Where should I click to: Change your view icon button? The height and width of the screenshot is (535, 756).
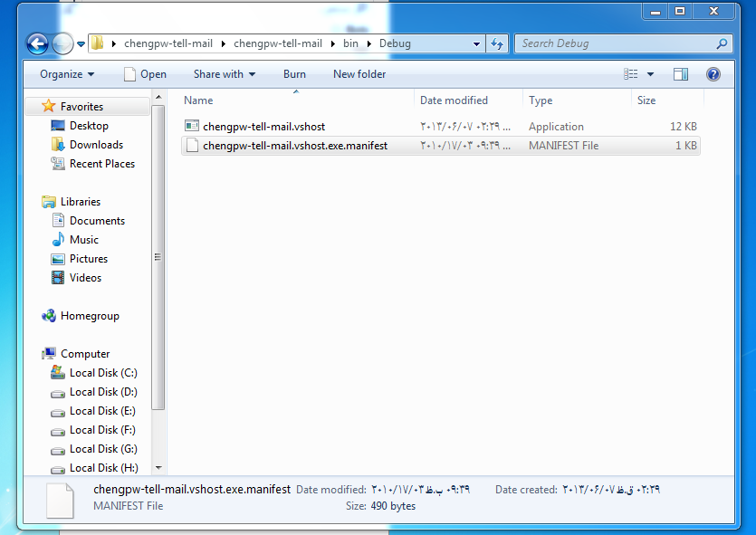coord(631,73)
